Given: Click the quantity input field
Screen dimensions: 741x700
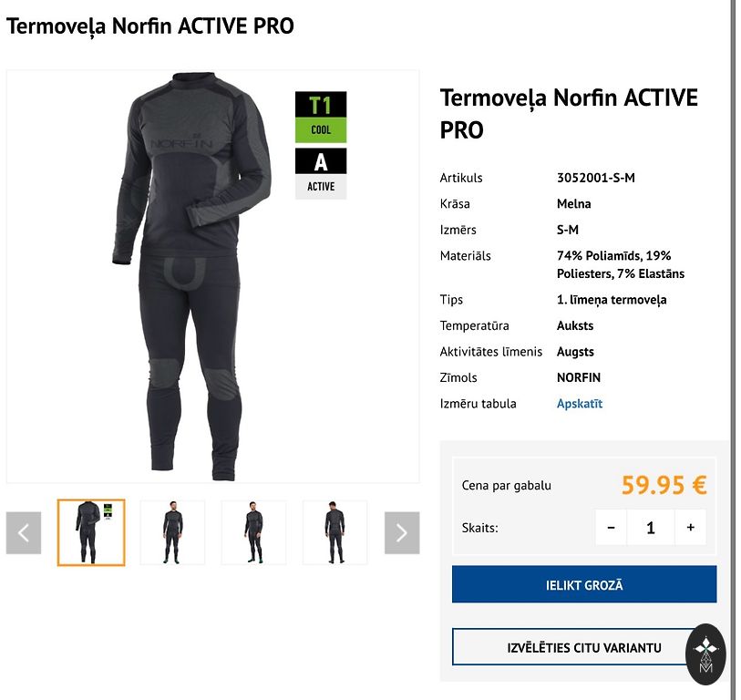Looking at the screenshot, I should pos(651,527).
